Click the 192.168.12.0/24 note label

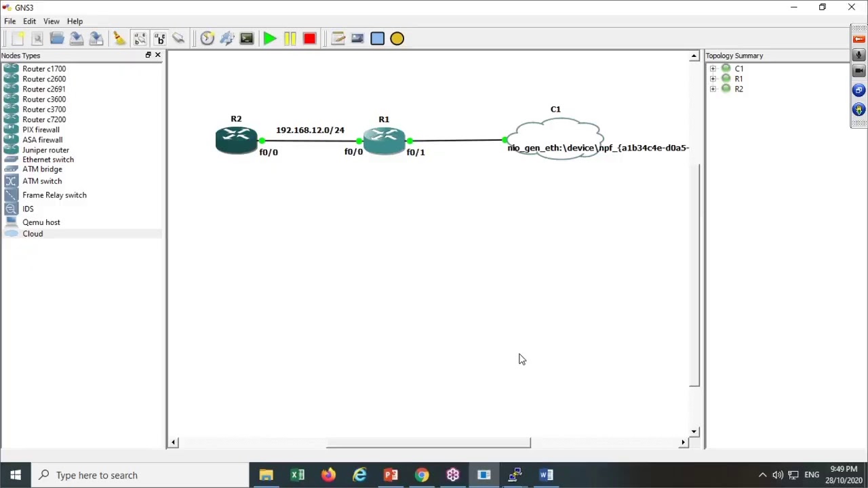310,130
